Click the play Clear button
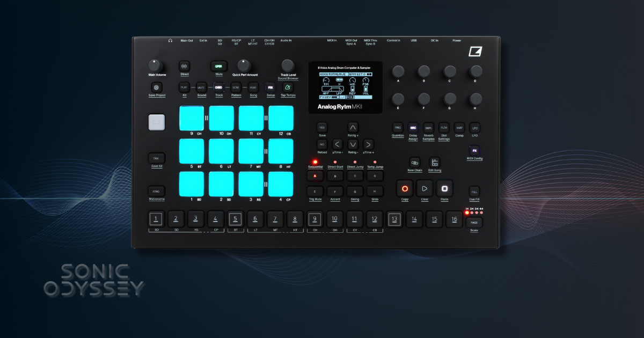The image size is (644, 338). click(x=425, y=188)
